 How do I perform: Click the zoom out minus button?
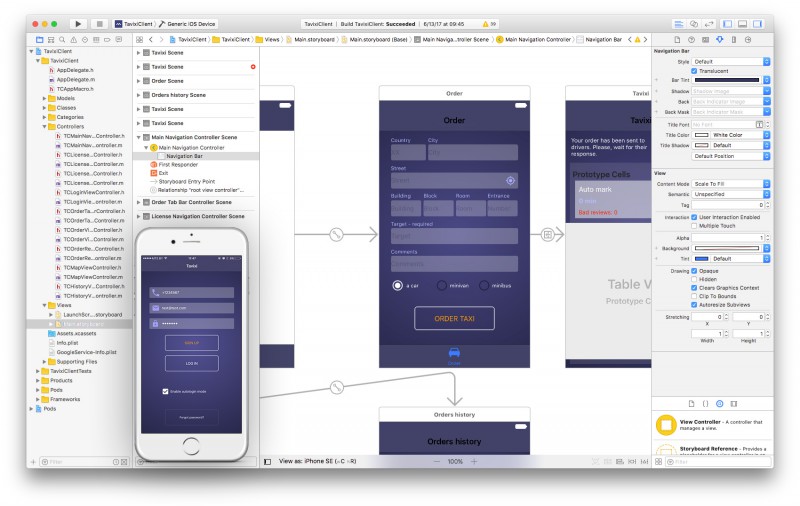pos(437,462)
